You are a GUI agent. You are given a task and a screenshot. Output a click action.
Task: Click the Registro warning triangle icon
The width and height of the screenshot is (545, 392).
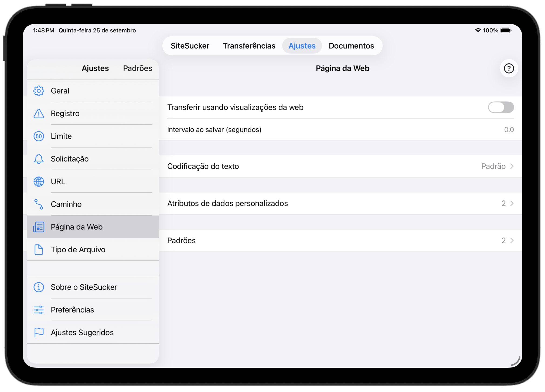click(39, 114)
